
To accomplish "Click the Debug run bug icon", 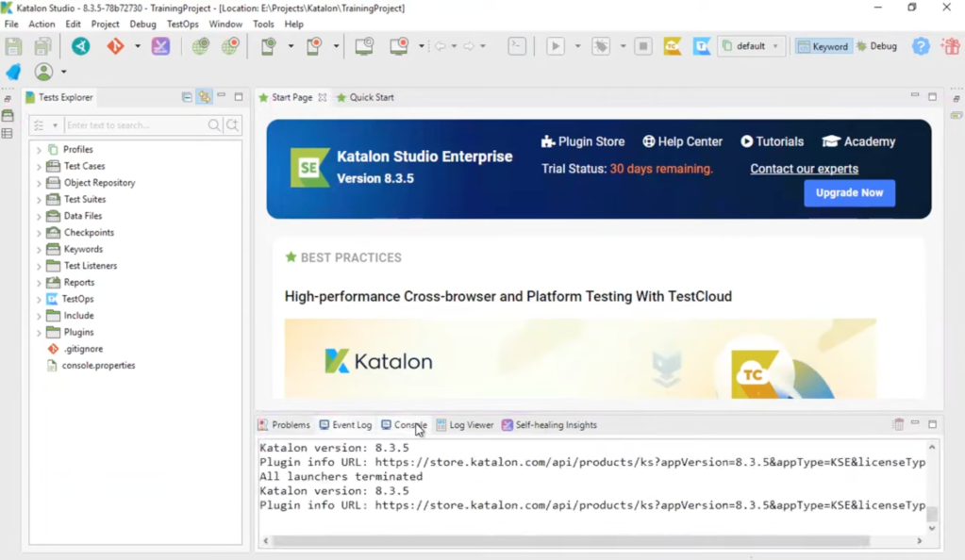I will (x=601, y=46).
